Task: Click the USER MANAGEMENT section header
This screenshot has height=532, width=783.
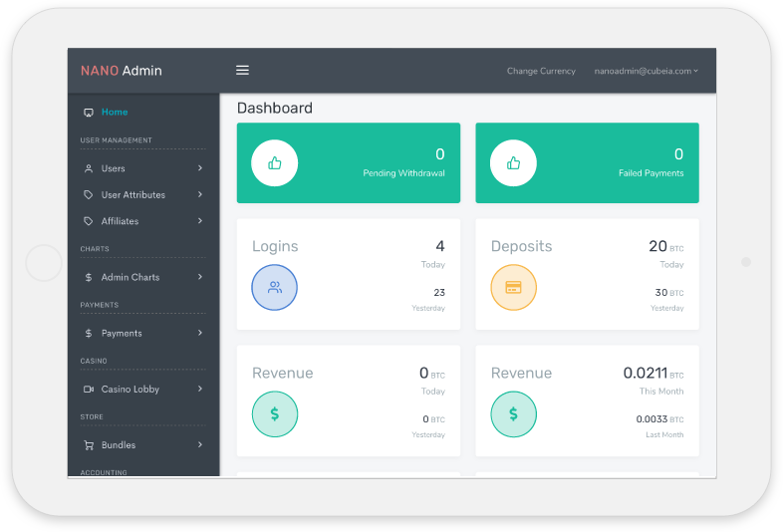Action: 116,140
